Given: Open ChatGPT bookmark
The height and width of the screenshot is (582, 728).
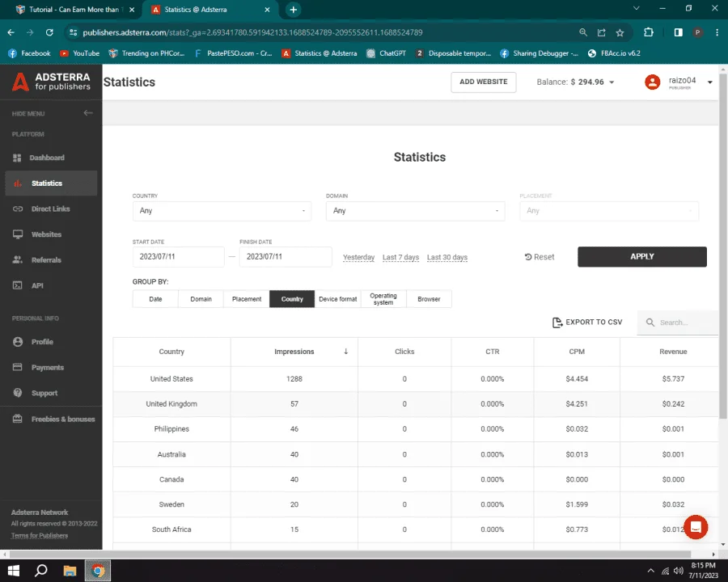Looking at the screenshot, I should (387, 53).
